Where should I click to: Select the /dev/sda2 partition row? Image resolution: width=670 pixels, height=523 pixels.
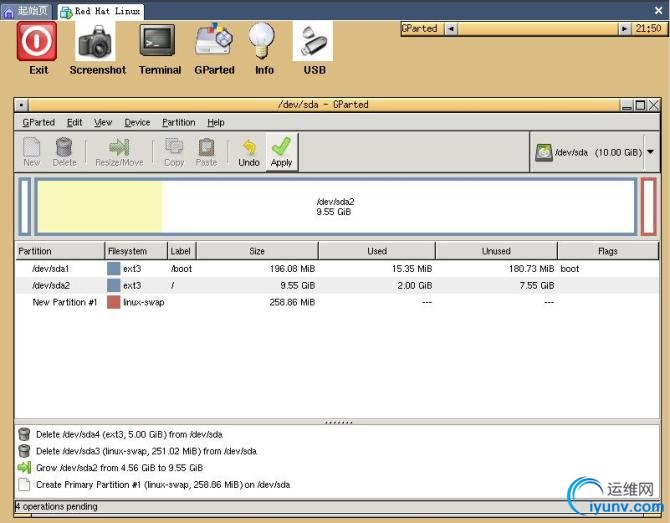tap(338, 285)
